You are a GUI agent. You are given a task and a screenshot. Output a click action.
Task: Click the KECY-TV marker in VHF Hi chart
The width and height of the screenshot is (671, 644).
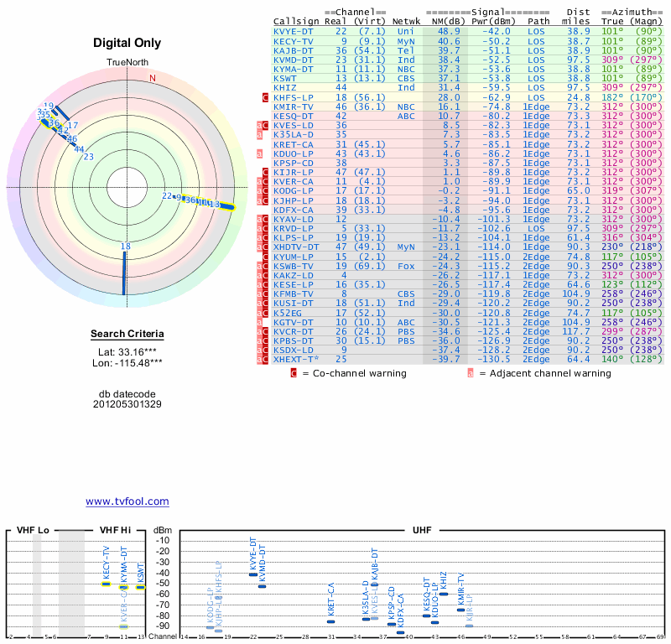point(107,583)
